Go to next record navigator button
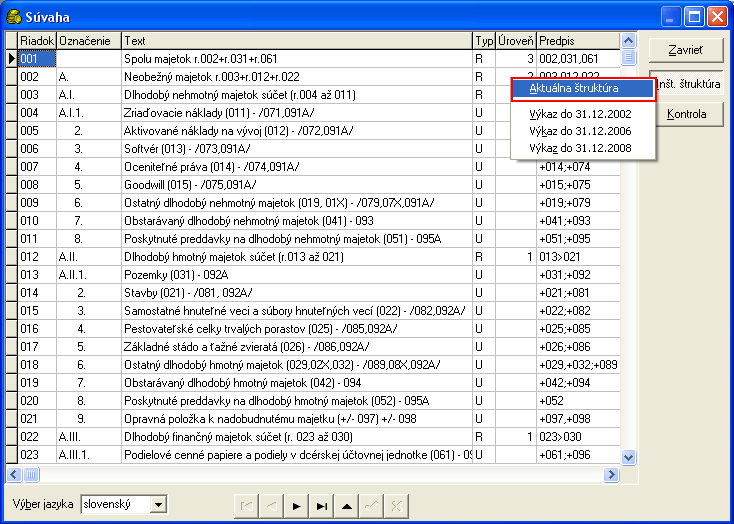Viewport: 734px width, 524px height. point(296,506)
